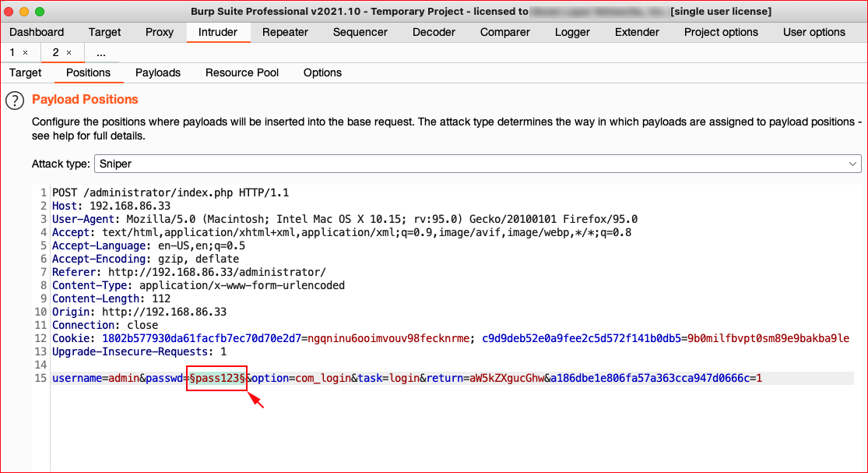Screen dimensions: 868x473
Task: Close the Burp Suite window
Action: 9,12
